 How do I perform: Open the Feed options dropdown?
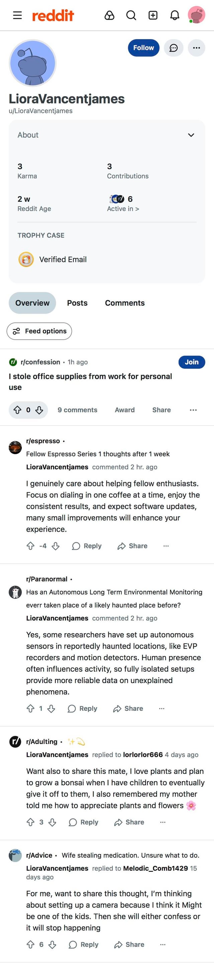39,331
